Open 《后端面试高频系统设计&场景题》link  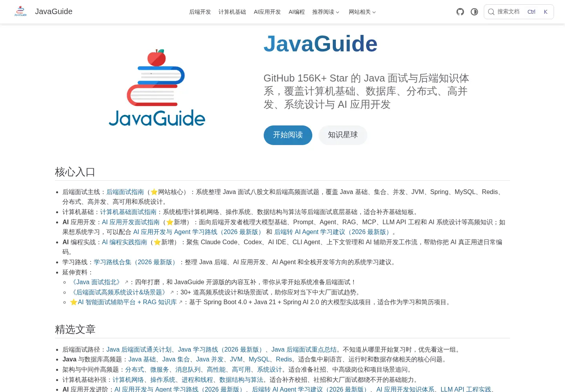pos(122,292)
